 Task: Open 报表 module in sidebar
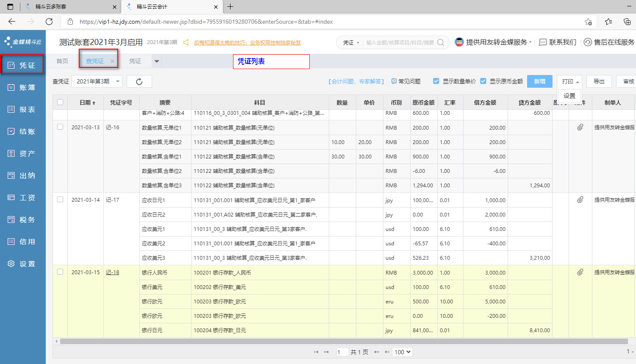click(x=22, y=109)
